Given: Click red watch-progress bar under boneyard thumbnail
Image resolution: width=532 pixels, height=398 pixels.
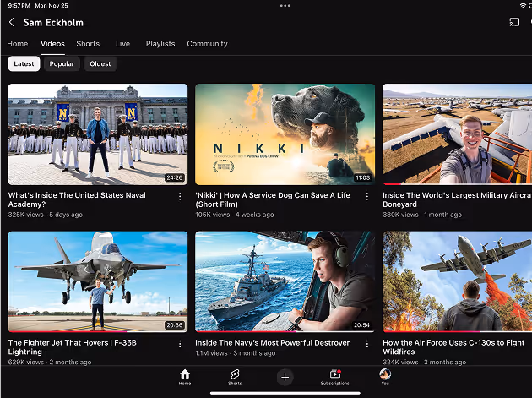Looking at the screenshot, I should click(392, 183).
